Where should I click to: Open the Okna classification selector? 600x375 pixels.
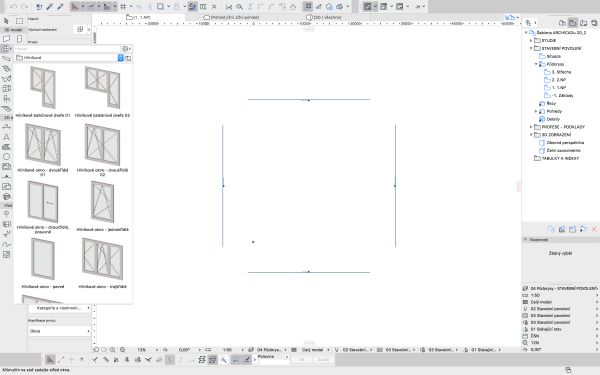[x=59, y=331]
